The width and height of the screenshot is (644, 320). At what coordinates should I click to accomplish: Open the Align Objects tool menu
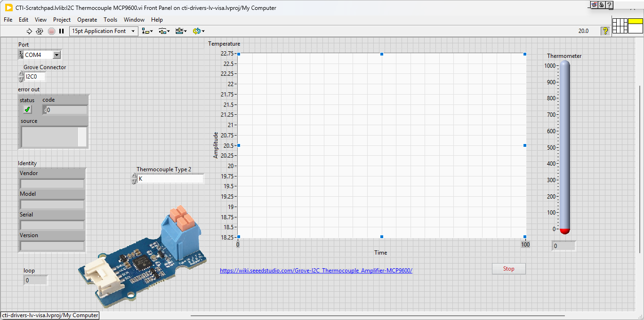pyautogui.click(x=147, y=31)
